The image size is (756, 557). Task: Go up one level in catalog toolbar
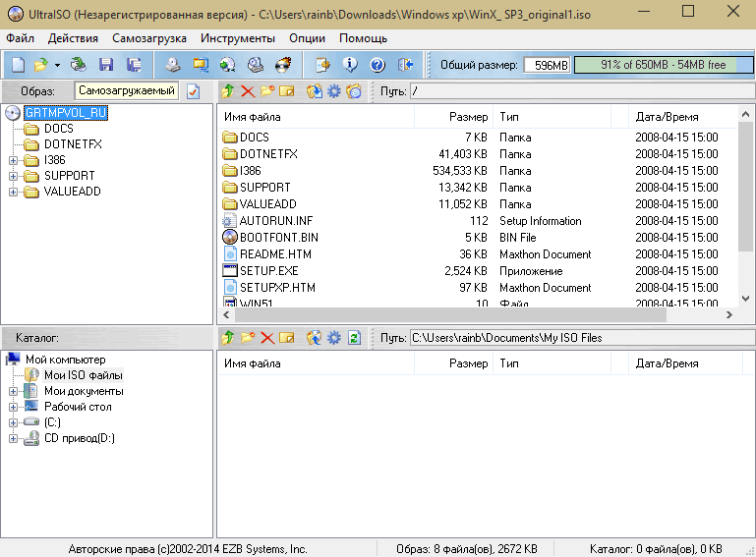click(x=228, y=338)
